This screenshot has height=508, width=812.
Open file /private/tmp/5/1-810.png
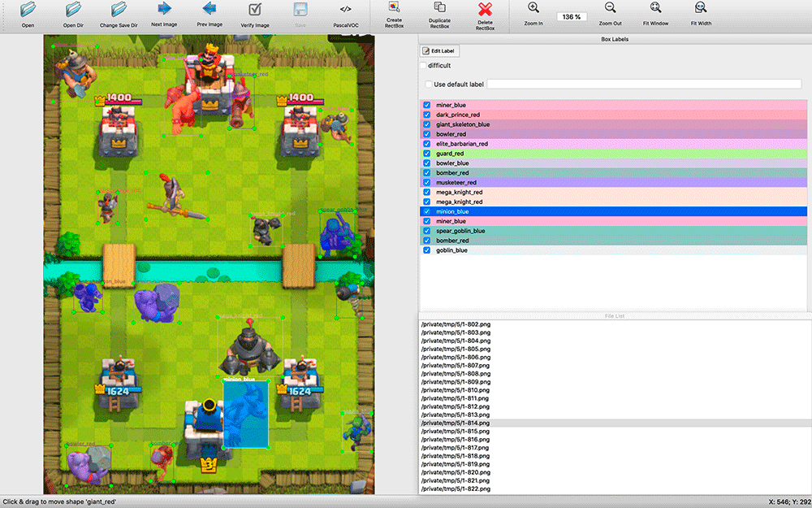(456, 390)
